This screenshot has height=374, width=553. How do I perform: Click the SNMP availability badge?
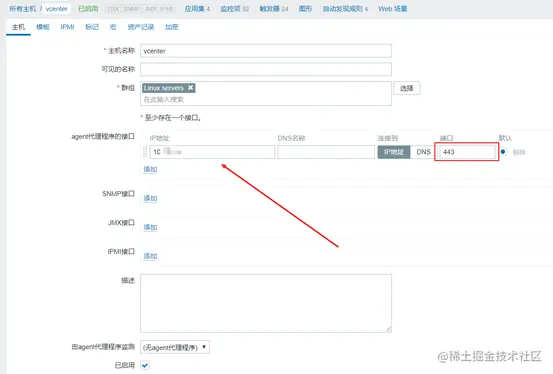tap(132, 9)
